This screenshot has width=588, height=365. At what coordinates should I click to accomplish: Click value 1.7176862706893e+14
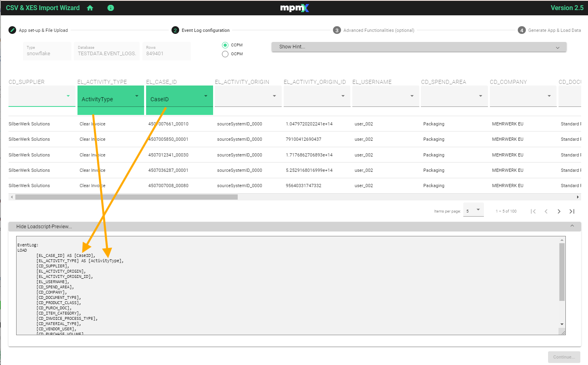tap(309, 155)
